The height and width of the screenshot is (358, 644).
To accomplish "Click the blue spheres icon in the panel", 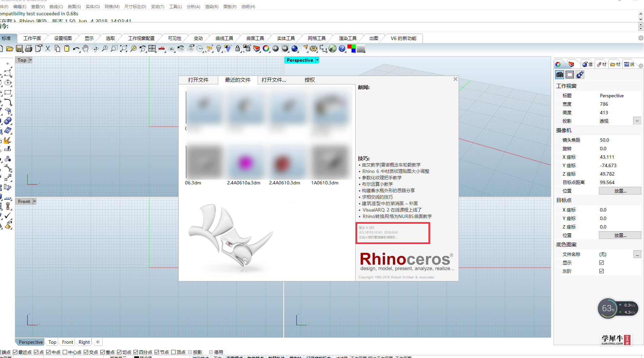I will (x=580, y=75).
